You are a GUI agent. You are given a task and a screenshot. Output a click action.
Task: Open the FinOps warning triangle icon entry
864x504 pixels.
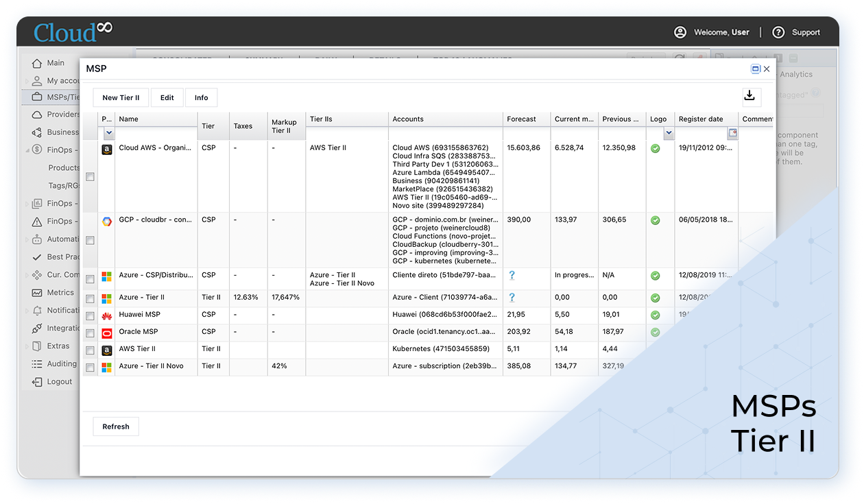(37, 221)
